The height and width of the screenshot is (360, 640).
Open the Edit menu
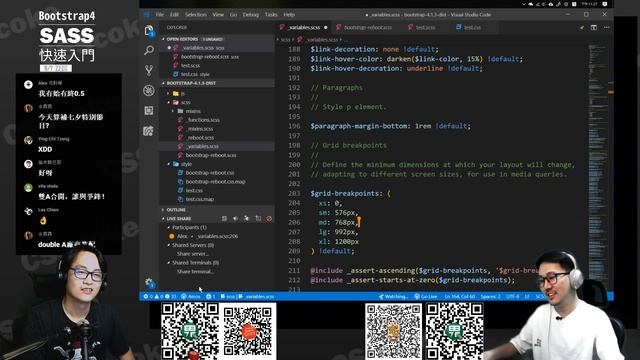[174, 15]
